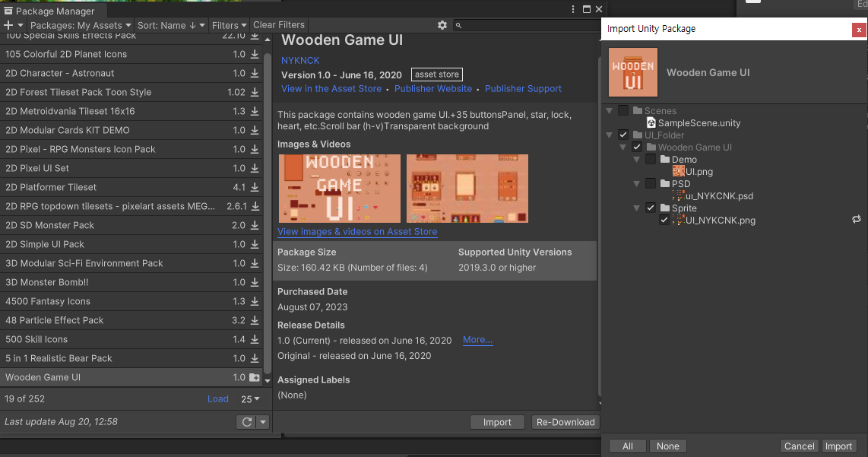Collapse the Wooden Game UI folder arrow

coord(623,148)
